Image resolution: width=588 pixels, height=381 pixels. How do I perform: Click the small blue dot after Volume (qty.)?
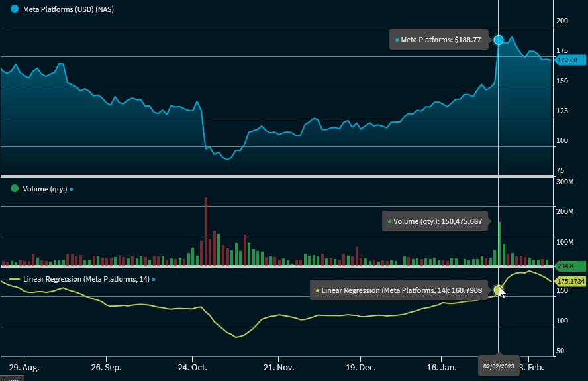tap(72, 189)
